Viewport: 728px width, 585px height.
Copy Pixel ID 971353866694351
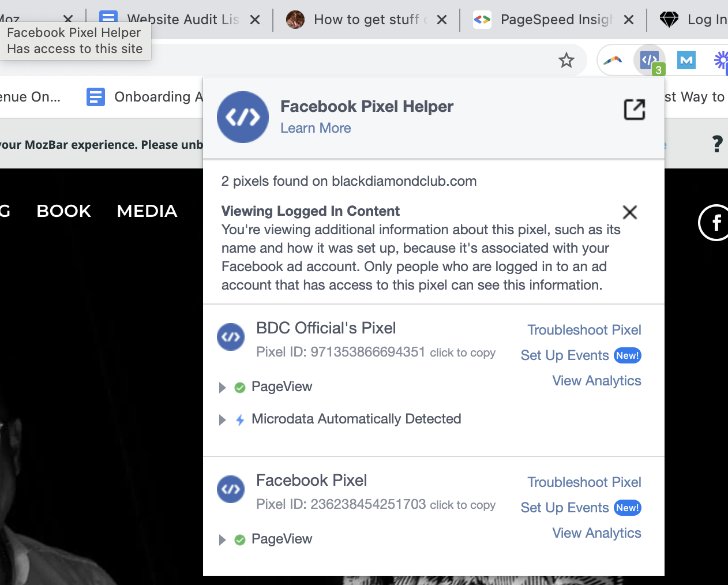pos(463,352)
